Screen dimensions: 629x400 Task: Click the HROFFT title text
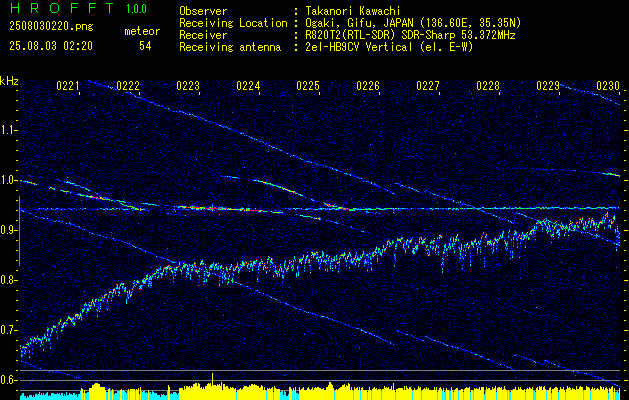pyautogui.click(x=62, y=7)
